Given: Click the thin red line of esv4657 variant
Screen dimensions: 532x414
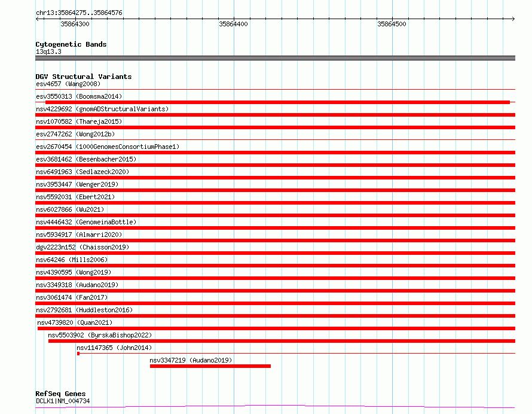Looking at the screenshot, I should 275,90.
